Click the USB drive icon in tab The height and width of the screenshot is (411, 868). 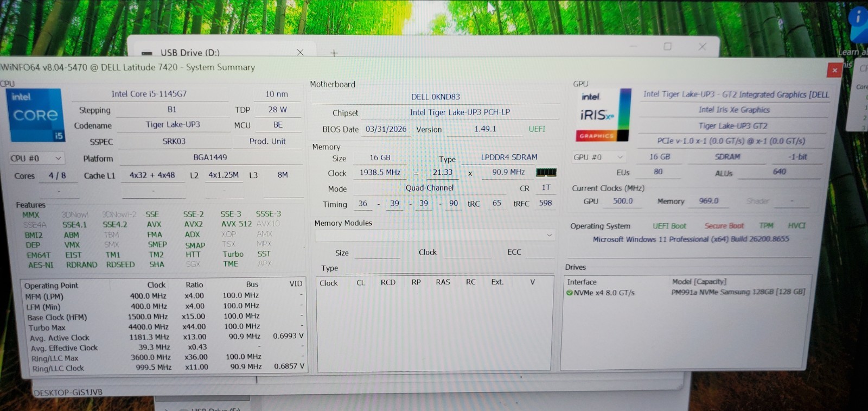click(146, 53)
